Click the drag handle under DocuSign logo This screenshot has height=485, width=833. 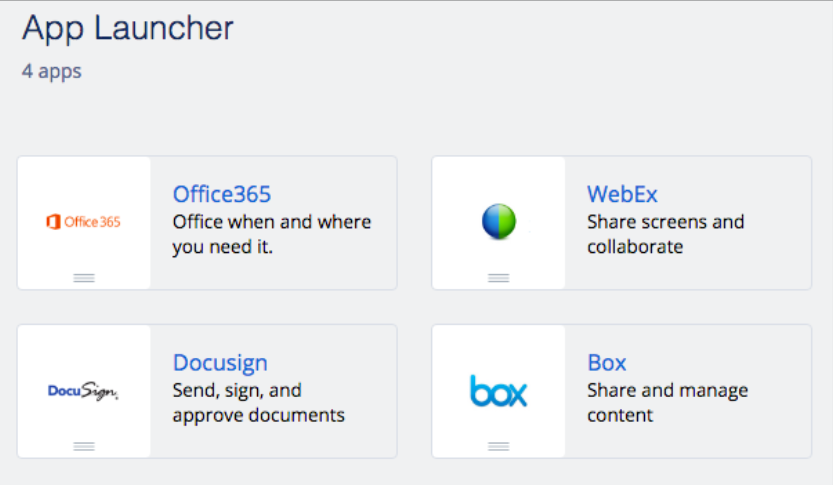(84, 446)
